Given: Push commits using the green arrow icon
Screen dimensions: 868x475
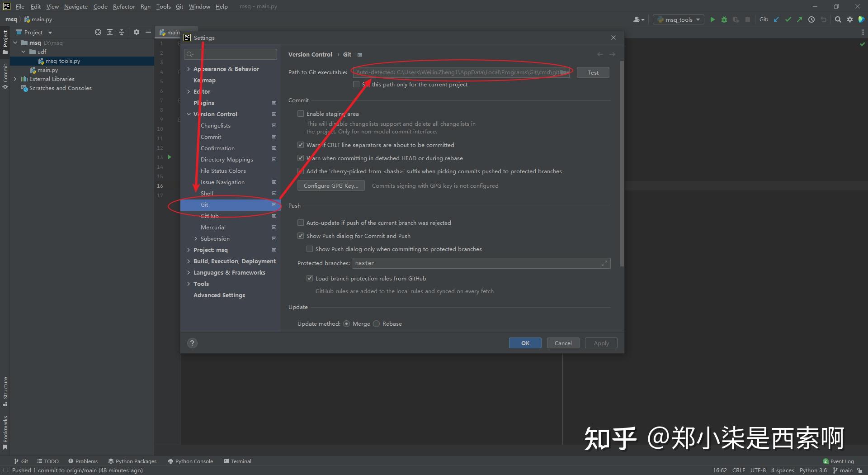Looking at the screenshot, I should pyautogui.click(x=800, y=19).
